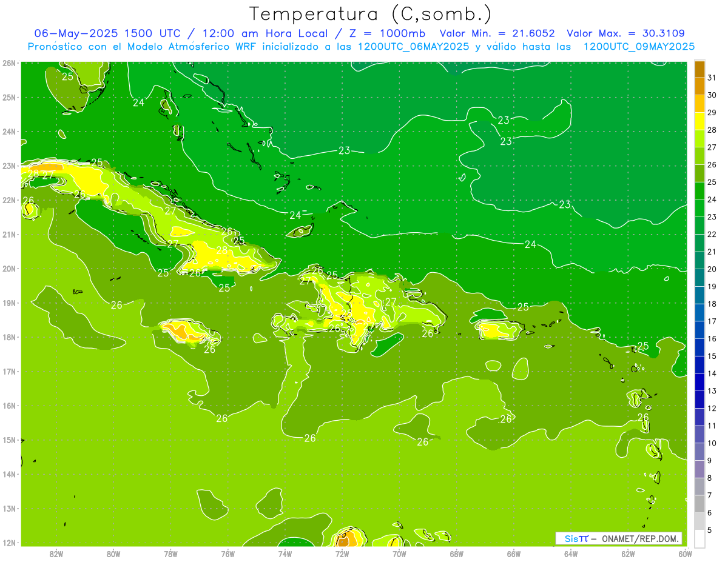Click the '68W' longitude axis label

pos(457,554)
